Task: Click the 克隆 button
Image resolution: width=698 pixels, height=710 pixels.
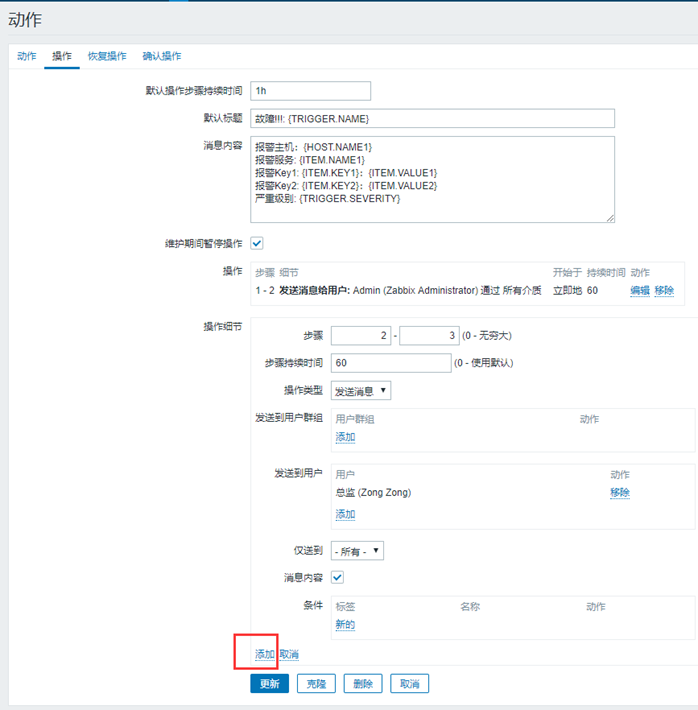Action: [316, 684]
